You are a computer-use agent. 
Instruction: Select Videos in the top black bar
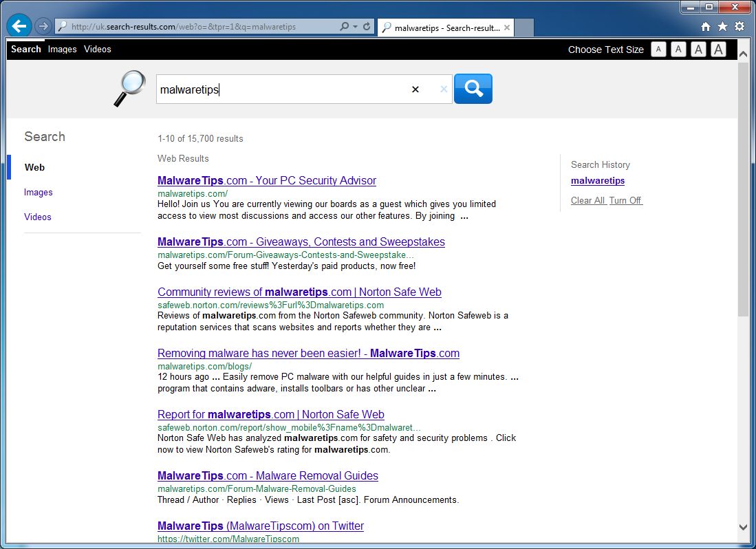pos(98,49)
